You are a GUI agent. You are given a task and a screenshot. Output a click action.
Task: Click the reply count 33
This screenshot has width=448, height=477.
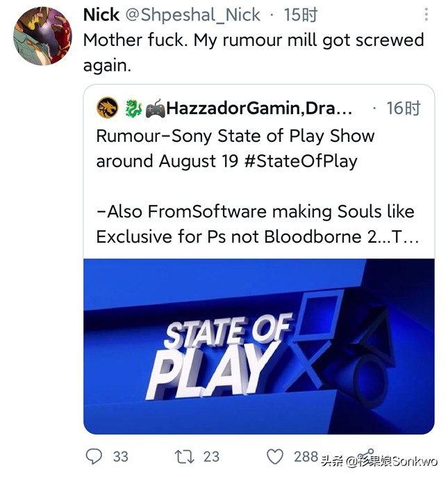pos(120,456)
